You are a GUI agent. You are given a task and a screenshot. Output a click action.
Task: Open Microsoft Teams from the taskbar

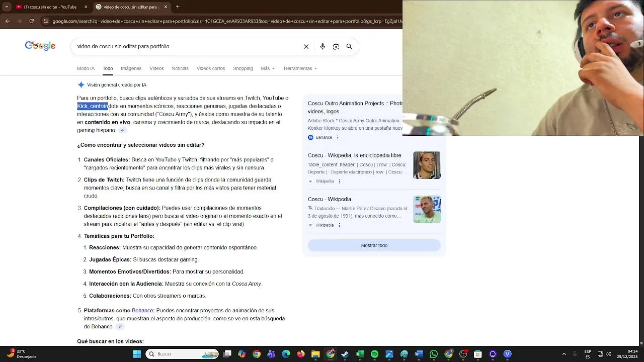click(x=271, y=354)
